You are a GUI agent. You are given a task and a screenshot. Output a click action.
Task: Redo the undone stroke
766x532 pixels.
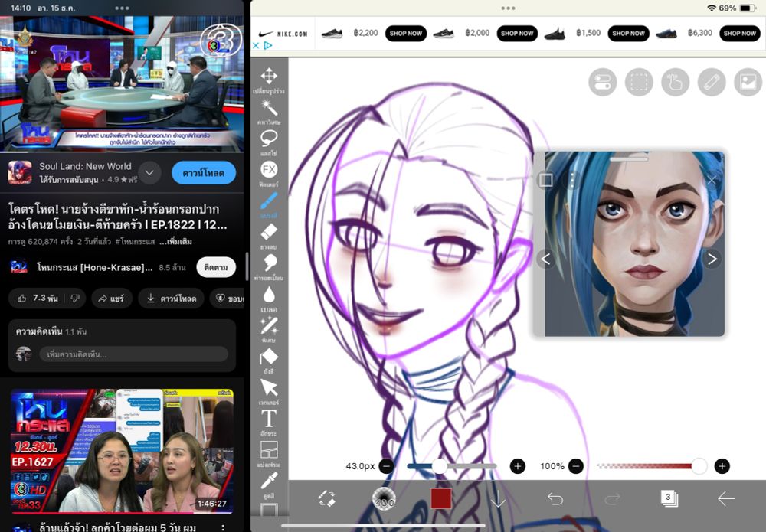[x=611, y=499]
